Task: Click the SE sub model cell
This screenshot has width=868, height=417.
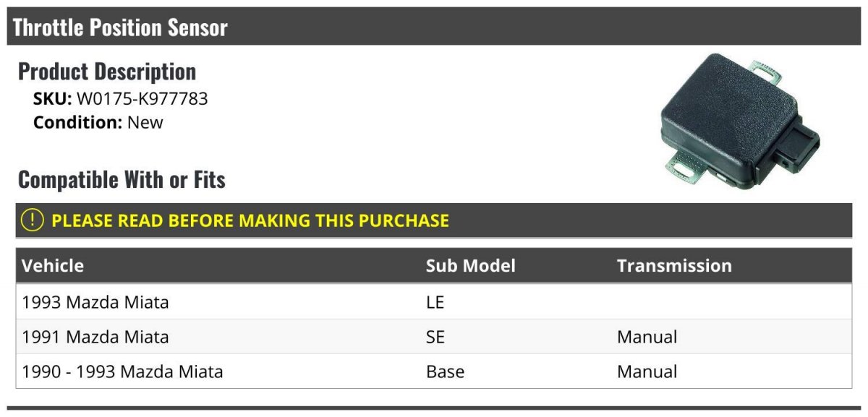Action: click(435, 336)
